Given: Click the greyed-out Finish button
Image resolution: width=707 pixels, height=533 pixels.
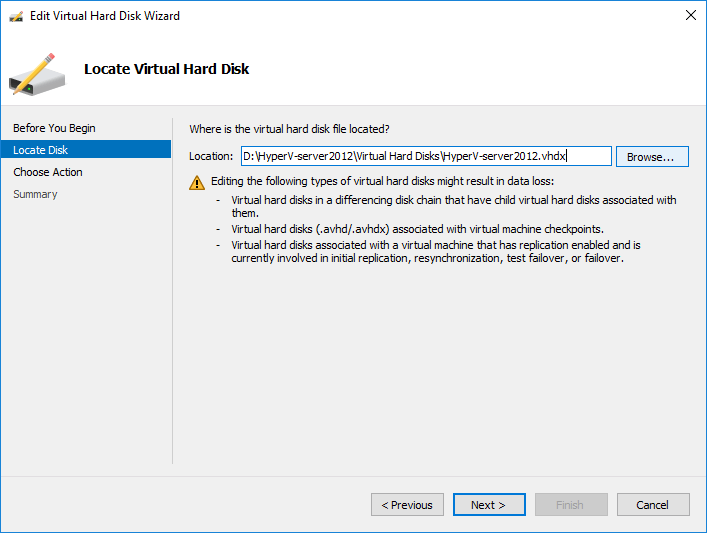Looking at the screenshot, I should (571, 505).
